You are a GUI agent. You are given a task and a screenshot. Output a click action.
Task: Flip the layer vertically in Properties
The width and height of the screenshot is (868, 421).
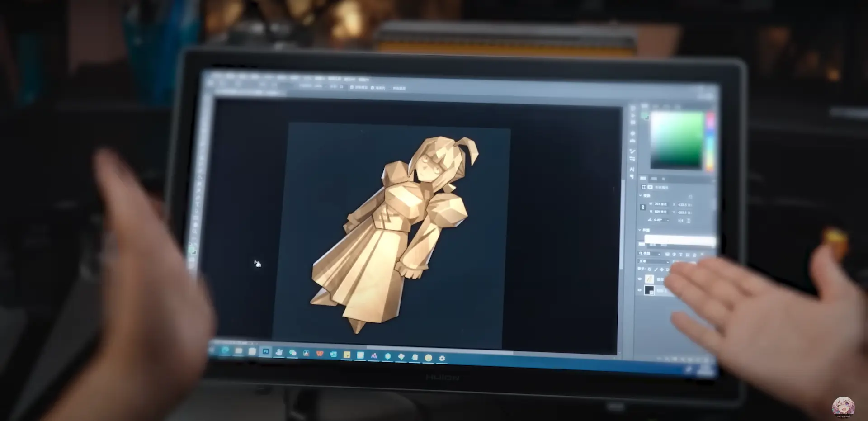point(689,221)
